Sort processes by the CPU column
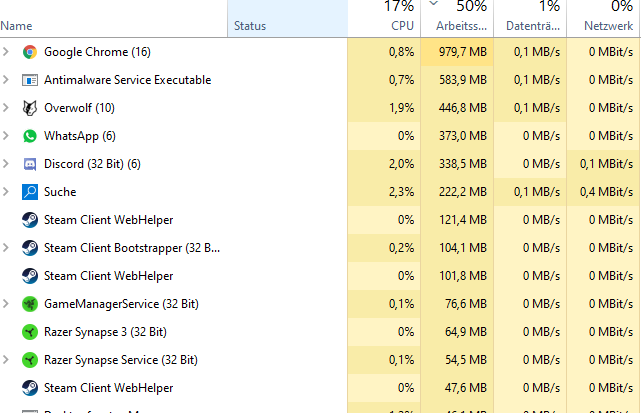Image resolution: width=641 pixels, height=413 pixels. click(384, 18)
